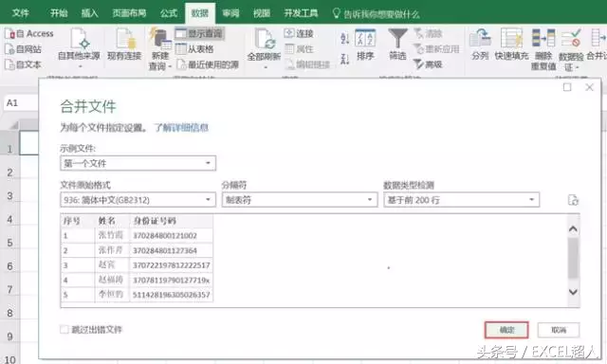Click 序号 column header in preview

(78, 221)
